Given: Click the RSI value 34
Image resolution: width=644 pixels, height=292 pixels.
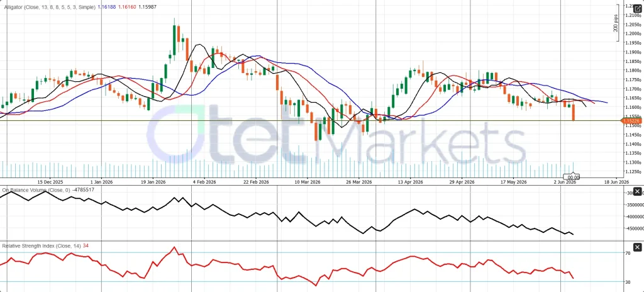Looking at the screenshot, I should point(86,245).
